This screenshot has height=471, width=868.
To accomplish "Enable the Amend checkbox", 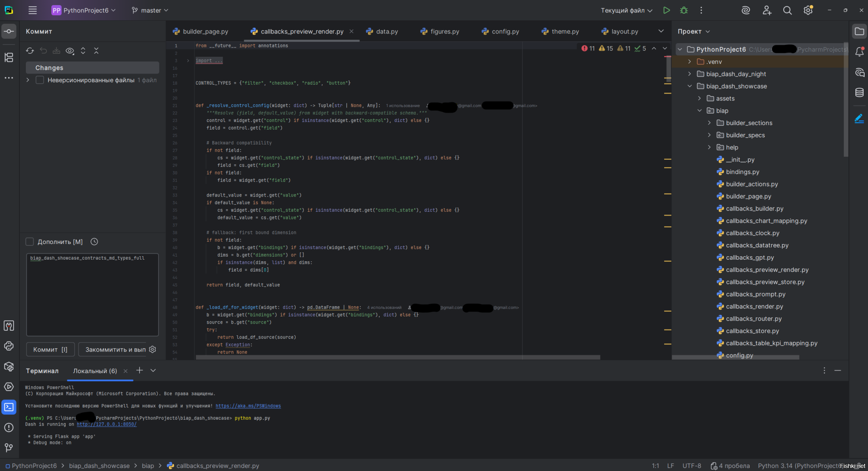I will [30, 242].
